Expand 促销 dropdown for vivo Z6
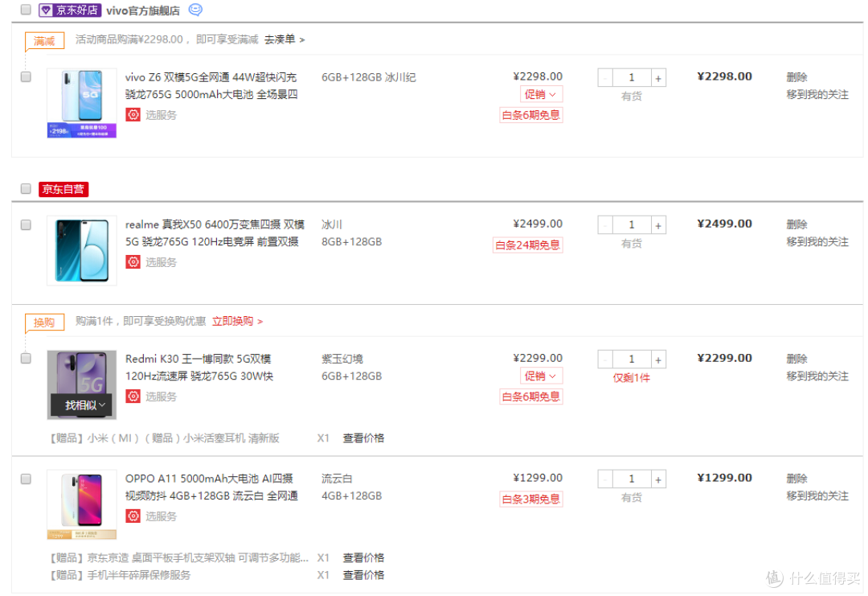The width and height of the screenshot is (868, 596). [x=541, y=94]
